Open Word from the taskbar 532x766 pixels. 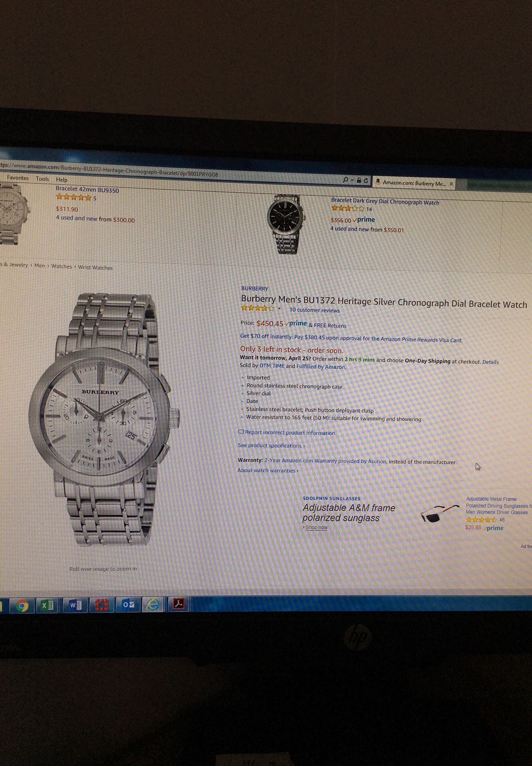(75, 606)
